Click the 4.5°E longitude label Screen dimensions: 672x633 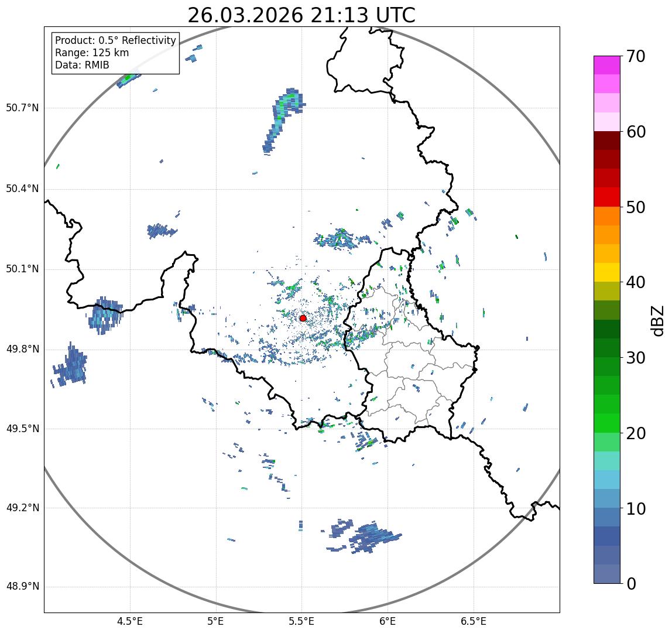[130, 621]
